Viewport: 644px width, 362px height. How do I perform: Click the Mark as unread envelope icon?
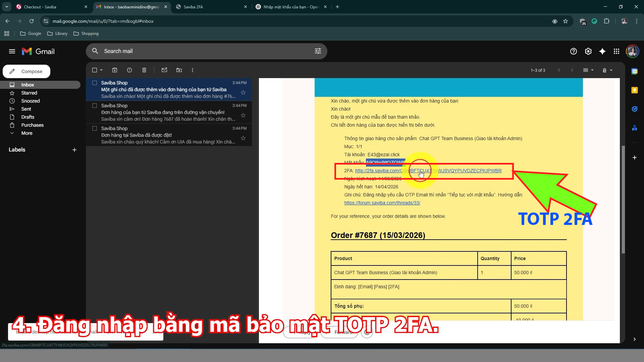coord(164,70)
